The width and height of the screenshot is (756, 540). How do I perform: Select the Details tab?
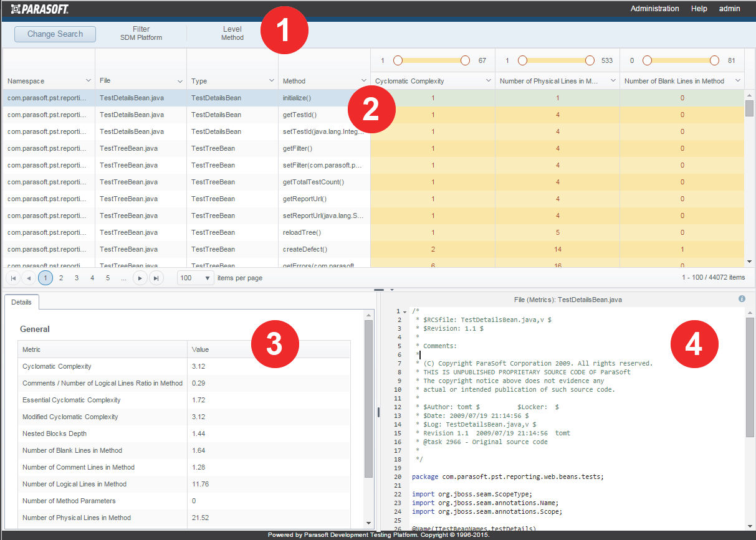[x=21, y=302]
